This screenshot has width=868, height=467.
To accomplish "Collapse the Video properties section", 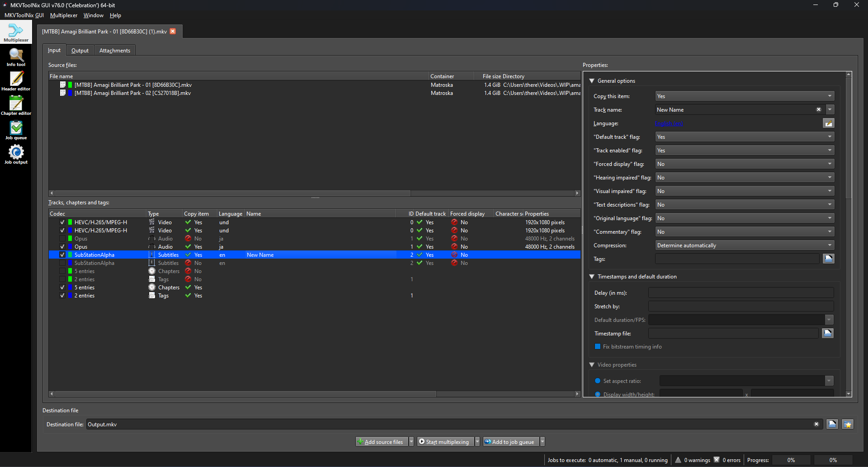I will [x=592, y=364].
